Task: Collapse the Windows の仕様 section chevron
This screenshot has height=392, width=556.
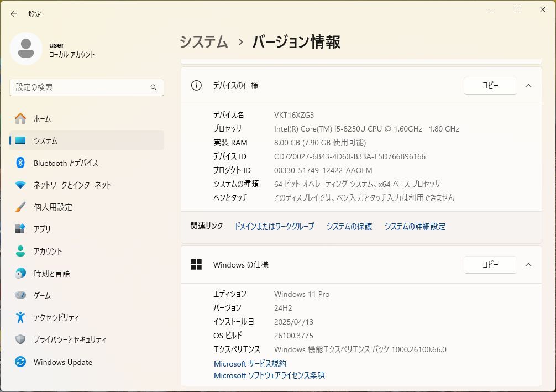Action: click(528, 265)
